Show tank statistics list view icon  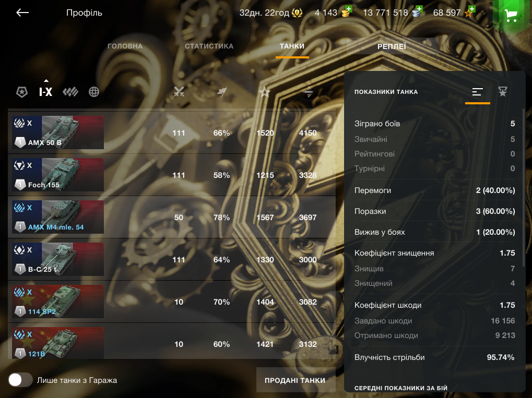click(x=477, y=91)
